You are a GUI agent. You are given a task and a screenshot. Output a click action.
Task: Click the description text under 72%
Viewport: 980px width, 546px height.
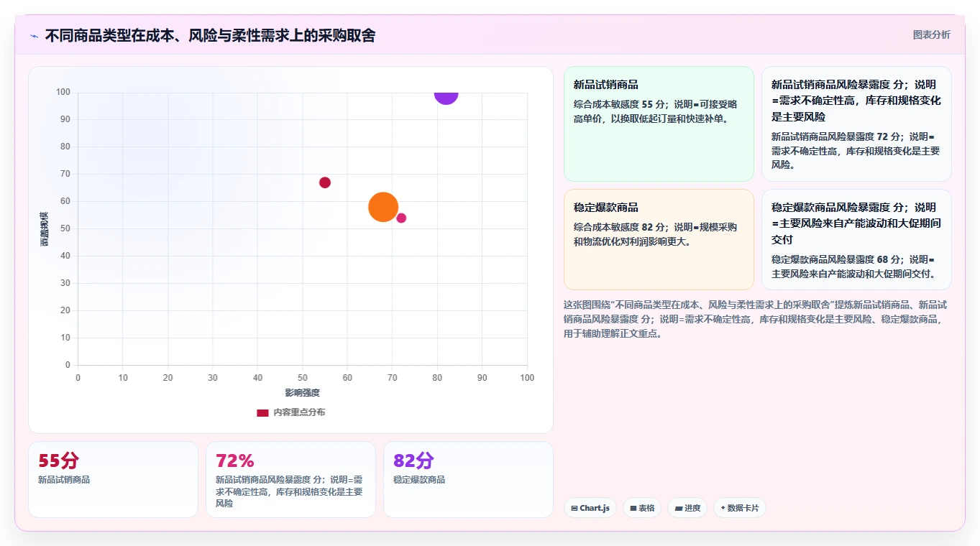289,491
